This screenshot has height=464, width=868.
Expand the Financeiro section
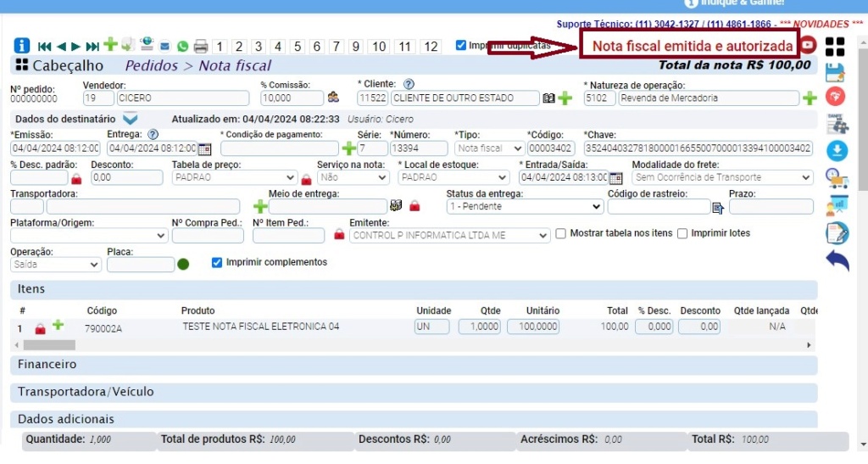point(414,365)
